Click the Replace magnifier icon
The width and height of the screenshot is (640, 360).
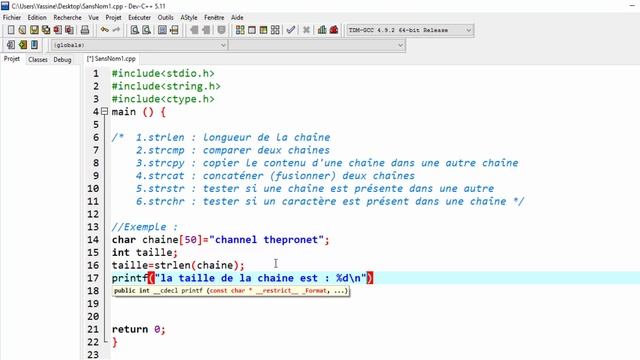coord(146,30)
